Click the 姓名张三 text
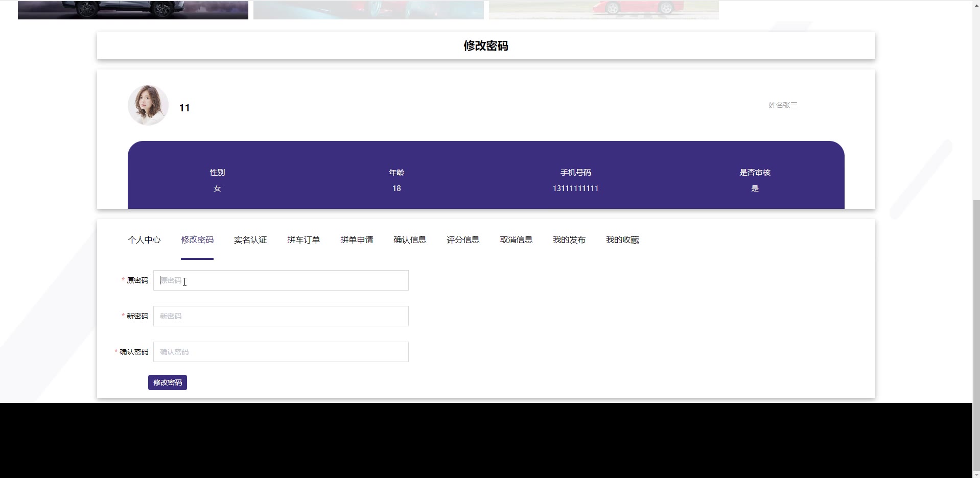Image resolution: width=980 pixels, height=478 pixels. coord(783,105)
